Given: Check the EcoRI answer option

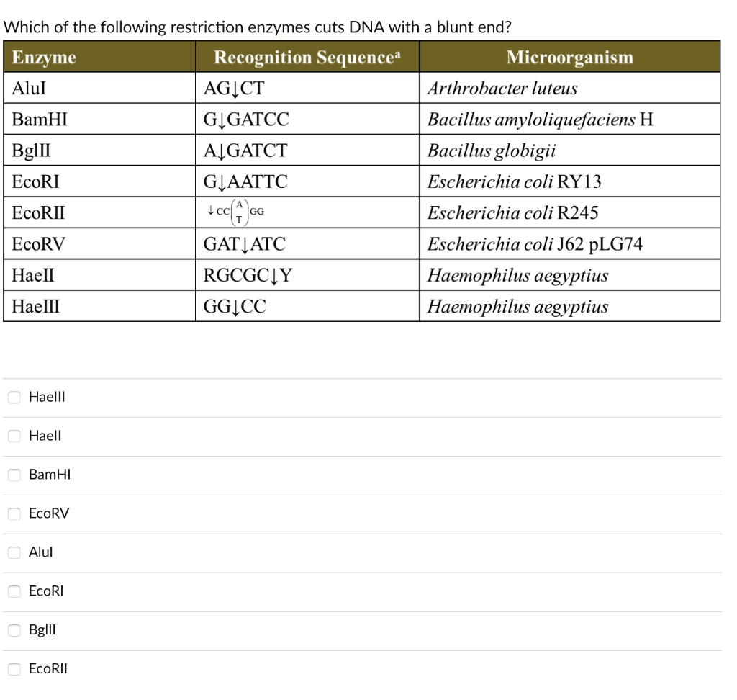Looking at the screenshot, I should (x=13, y=591).
